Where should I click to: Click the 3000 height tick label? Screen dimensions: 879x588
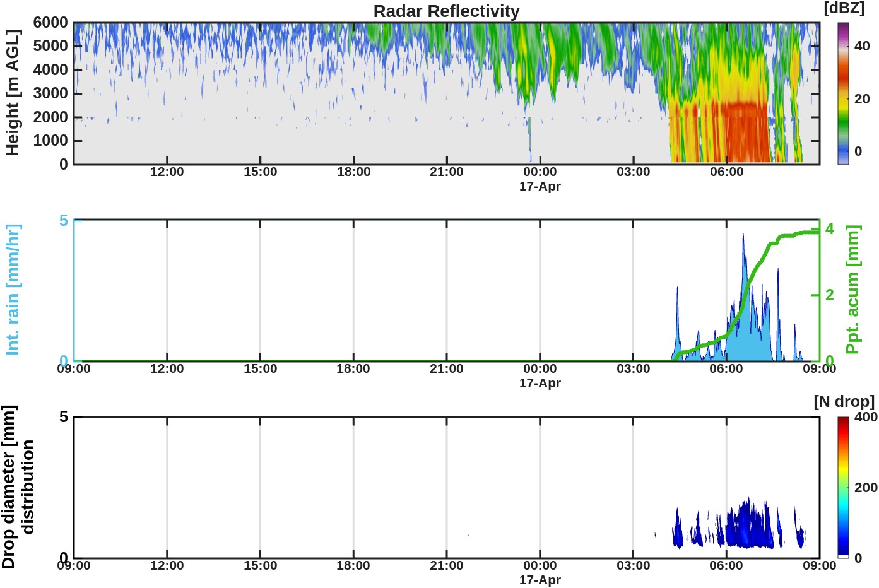[50, 93]
